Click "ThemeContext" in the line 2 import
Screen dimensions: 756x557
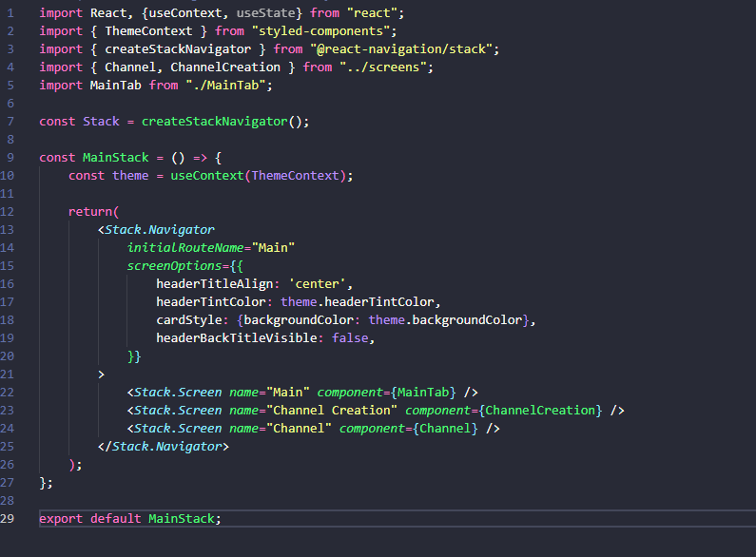click(148, 31)
